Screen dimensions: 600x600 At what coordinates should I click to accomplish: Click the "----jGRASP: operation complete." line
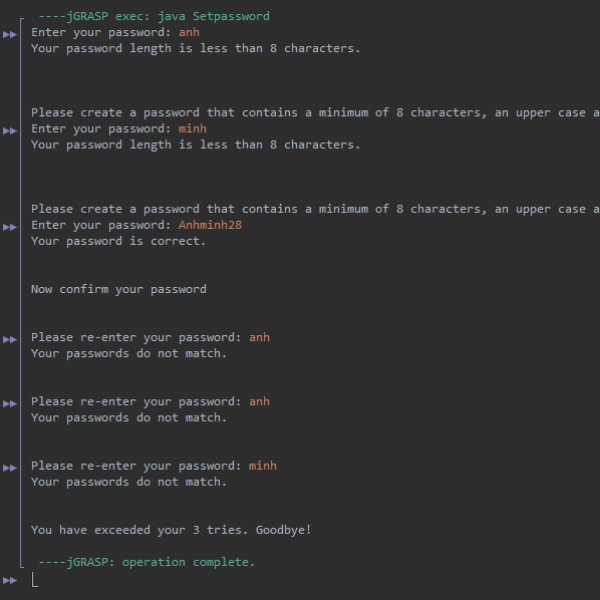[x=147, y=562]
